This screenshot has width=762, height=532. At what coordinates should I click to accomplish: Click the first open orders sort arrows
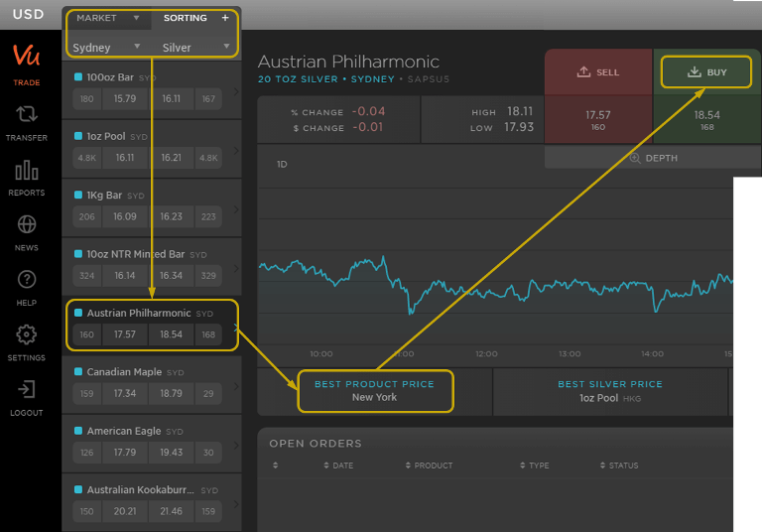(x=276, y=465)
